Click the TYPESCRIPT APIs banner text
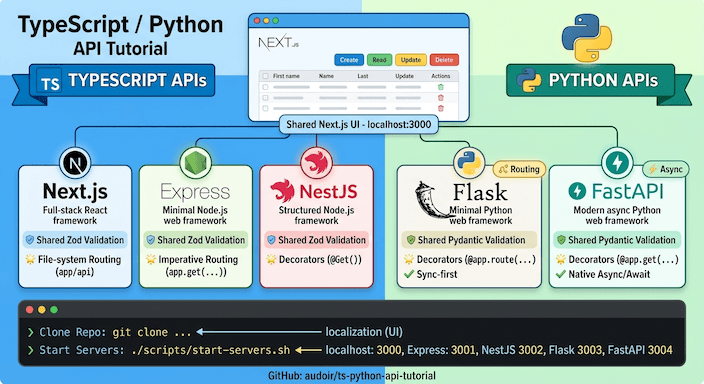This screenshot has width=704, height=384. point(137,80)
